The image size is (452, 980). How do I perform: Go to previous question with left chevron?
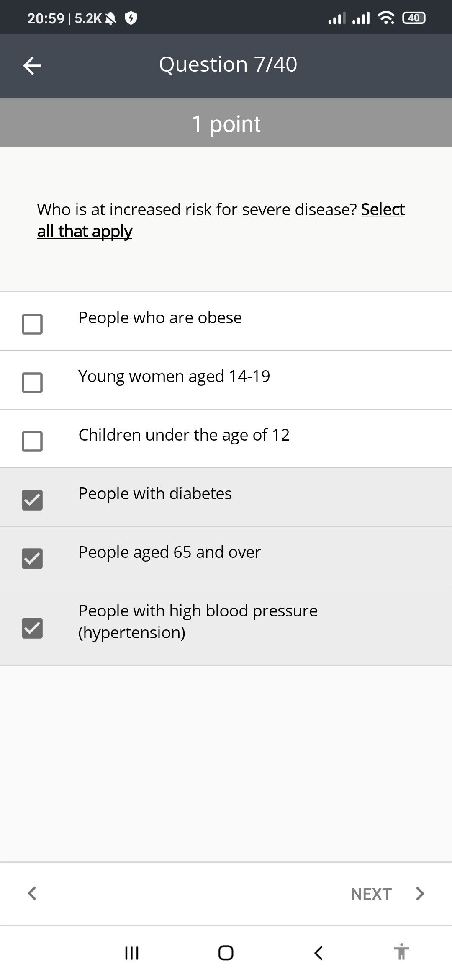[x=32, y=893]
